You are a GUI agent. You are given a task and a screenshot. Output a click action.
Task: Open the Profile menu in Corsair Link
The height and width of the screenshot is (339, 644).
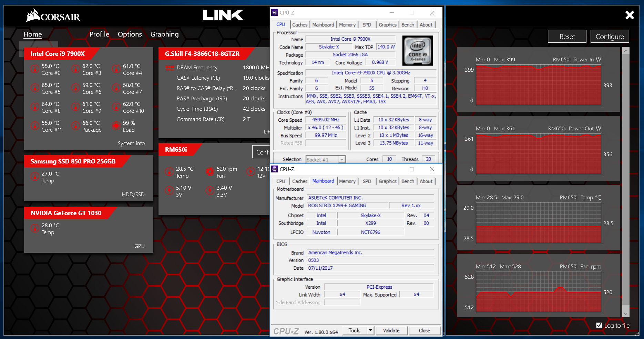pos(99,34)
